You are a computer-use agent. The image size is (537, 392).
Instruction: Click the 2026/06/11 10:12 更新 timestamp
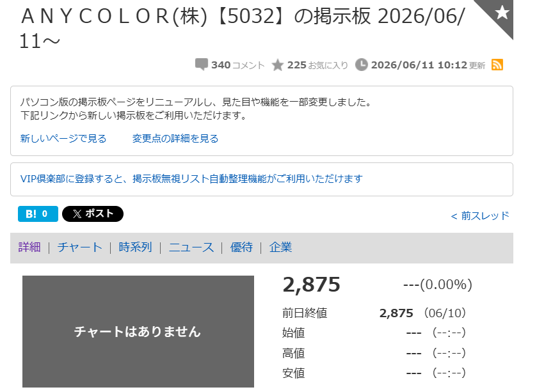coord(428,65)
